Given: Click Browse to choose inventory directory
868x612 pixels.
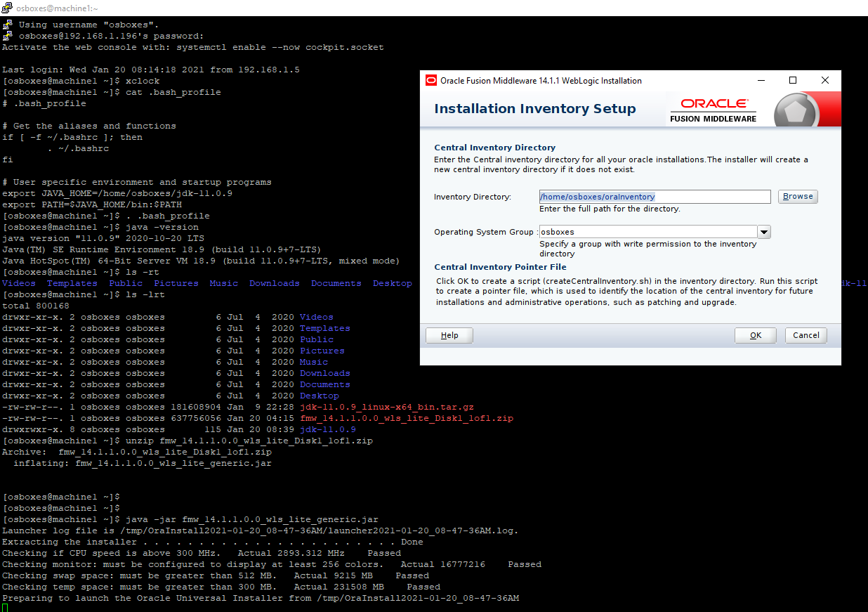Looking at the screenshot, I should pos(798,197).
